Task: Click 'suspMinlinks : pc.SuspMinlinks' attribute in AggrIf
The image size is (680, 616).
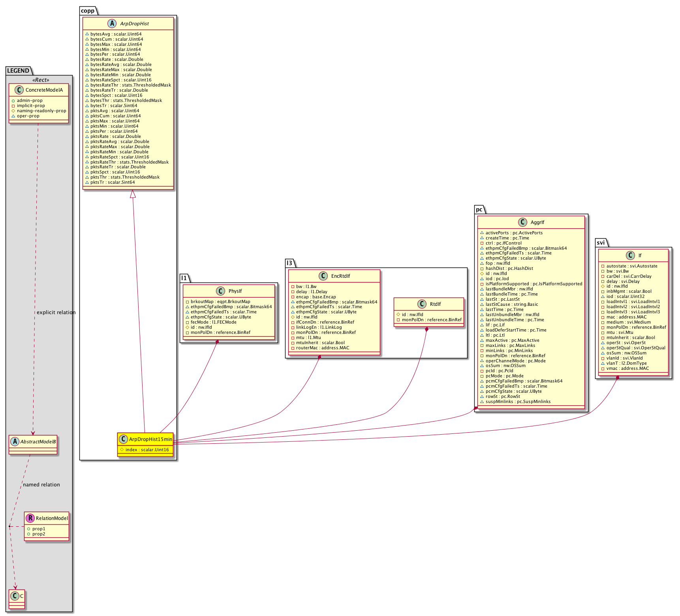Action: 518,402
